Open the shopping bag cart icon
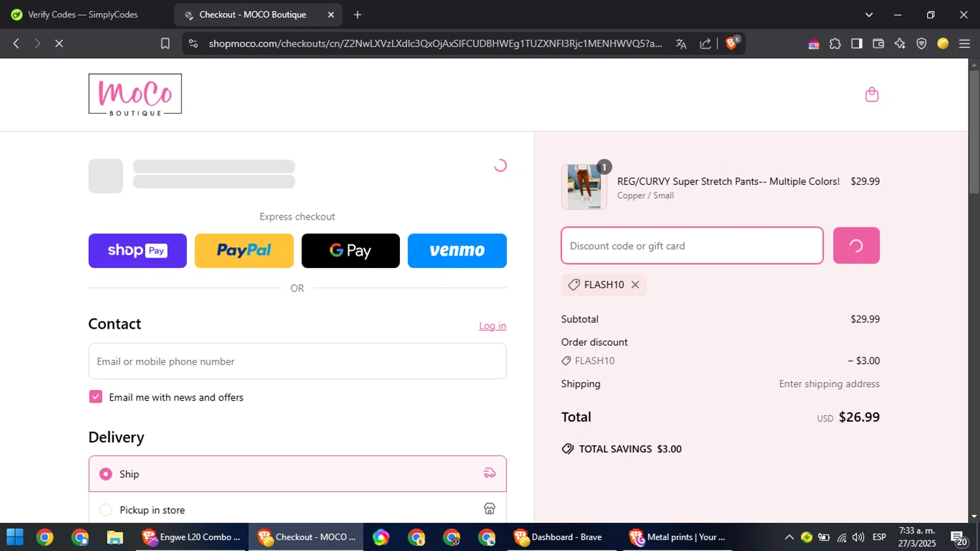Image resolution: width=980 pixels, height=551 pixels. (x=872, y=95)
